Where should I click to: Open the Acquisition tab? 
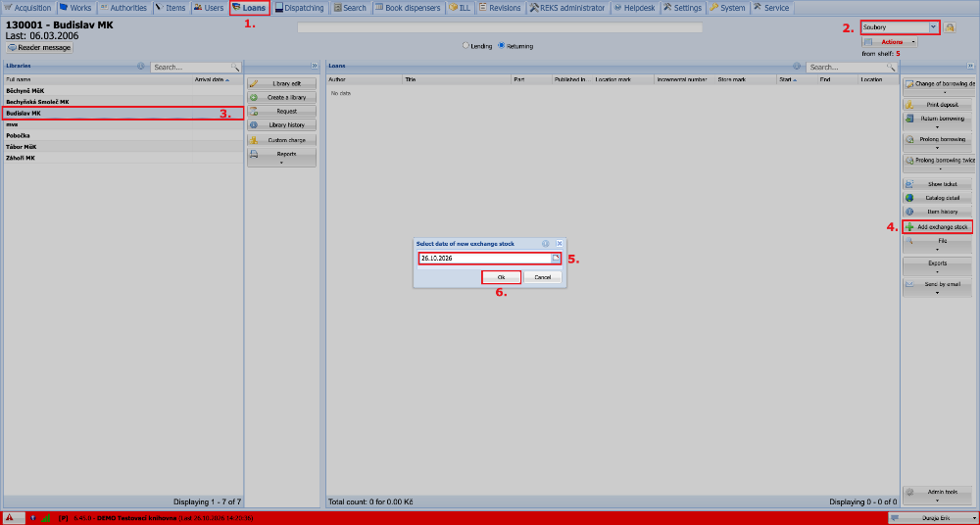pos(28,8)
